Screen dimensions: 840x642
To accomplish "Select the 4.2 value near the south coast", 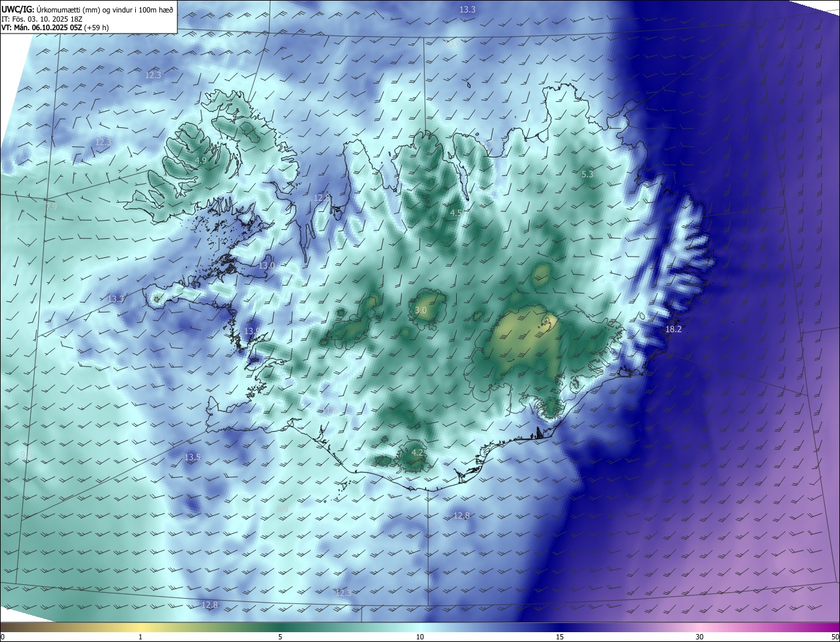I will [417, 452].
